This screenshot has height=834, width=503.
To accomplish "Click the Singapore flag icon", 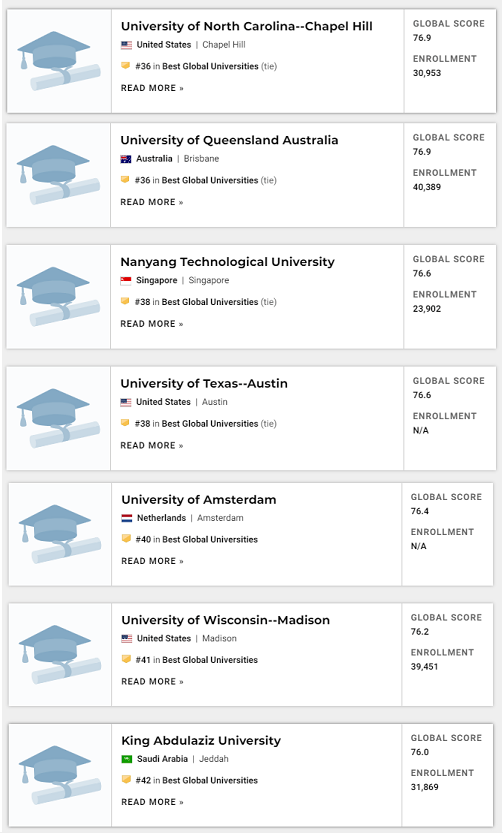I will point(126,280).
